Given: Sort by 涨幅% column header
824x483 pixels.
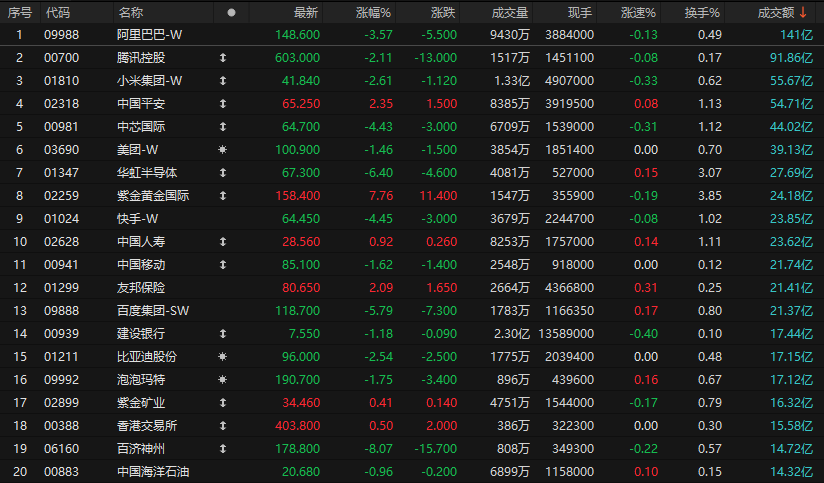Looking at the screenshot, I should click(x=373, y=13).
